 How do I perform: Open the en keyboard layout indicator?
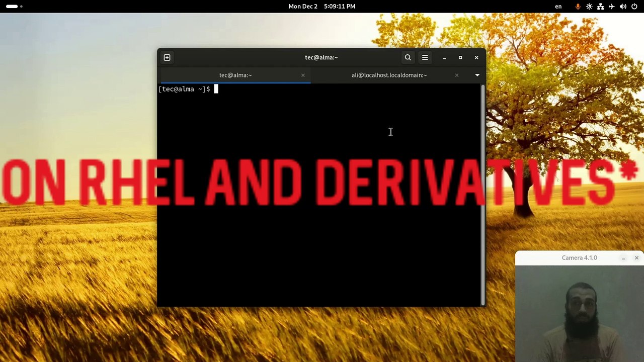[558, 6]
